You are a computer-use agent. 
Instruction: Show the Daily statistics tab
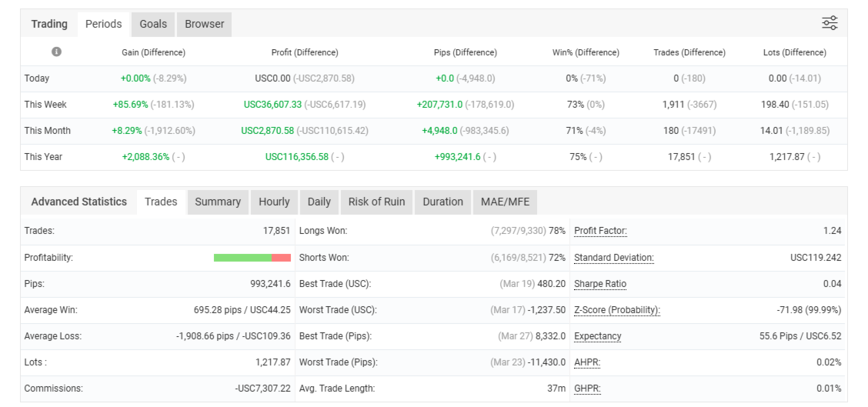(x=319, y=202)
